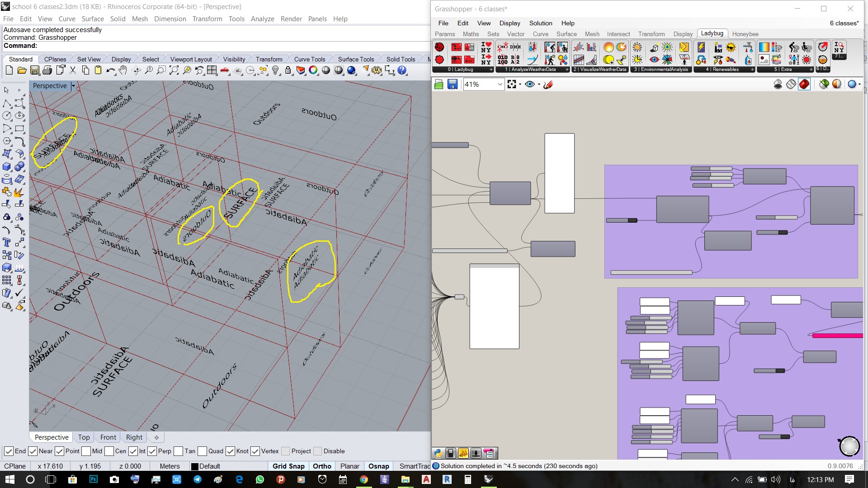Switch to the Top viewport tab
868x488 pixels.
click(84, 437)
